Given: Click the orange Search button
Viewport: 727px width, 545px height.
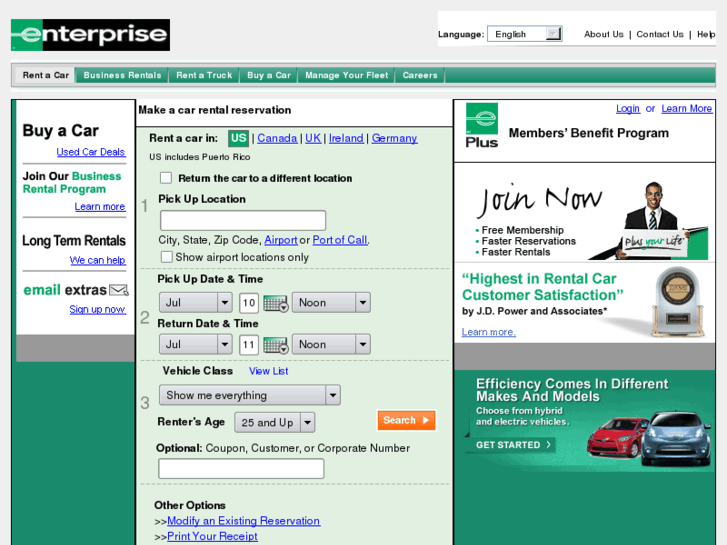Looking at the screenshot, I should [406, 421].
